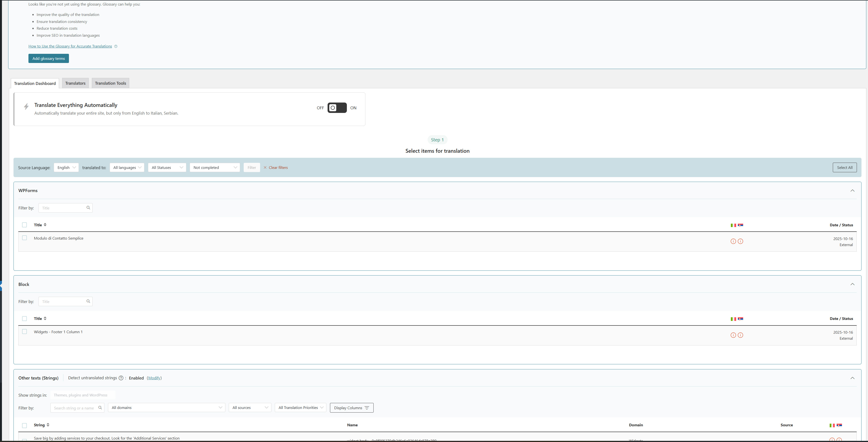
Task: Toggle Translate Everything Automatically switch
Action: [337, 108]
